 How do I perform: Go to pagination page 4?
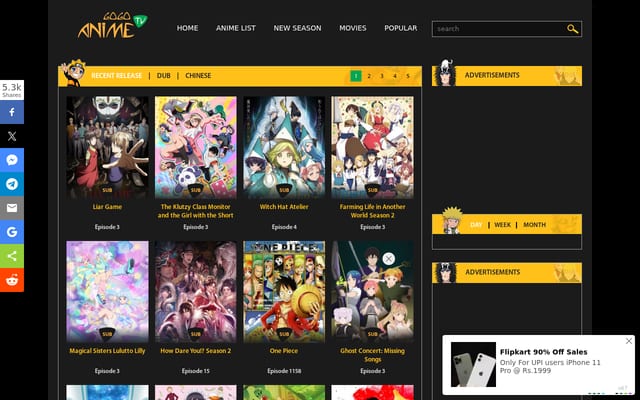(395, 76)
